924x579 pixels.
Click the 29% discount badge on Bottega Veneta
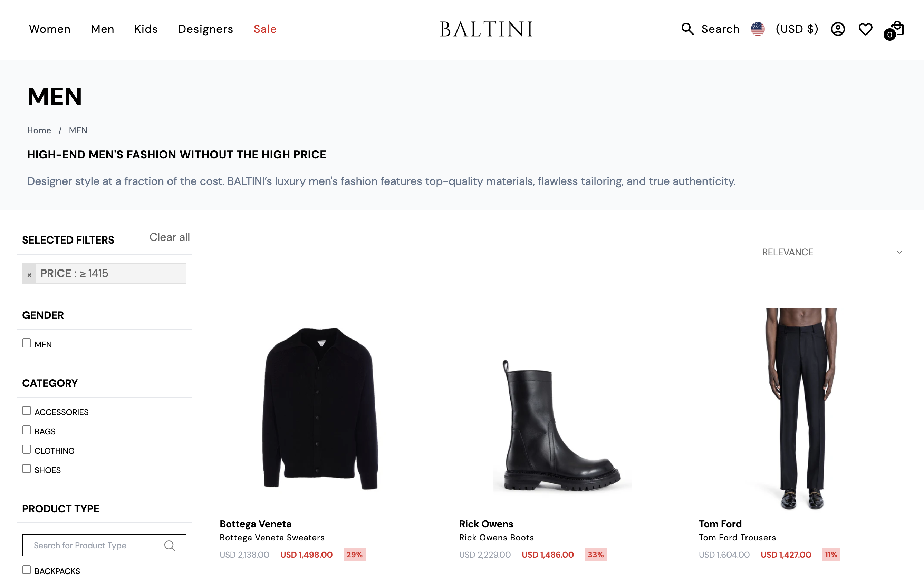(x=354, y=555)
